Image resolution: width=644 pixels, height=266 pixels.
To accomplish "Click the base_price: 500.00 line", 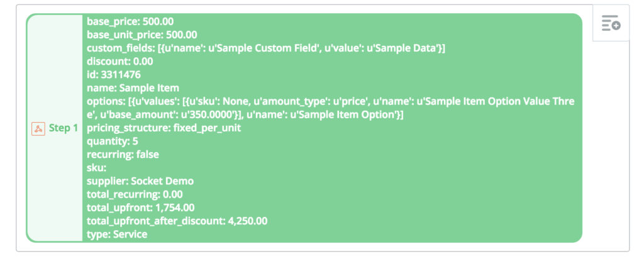I will (130, 21).
